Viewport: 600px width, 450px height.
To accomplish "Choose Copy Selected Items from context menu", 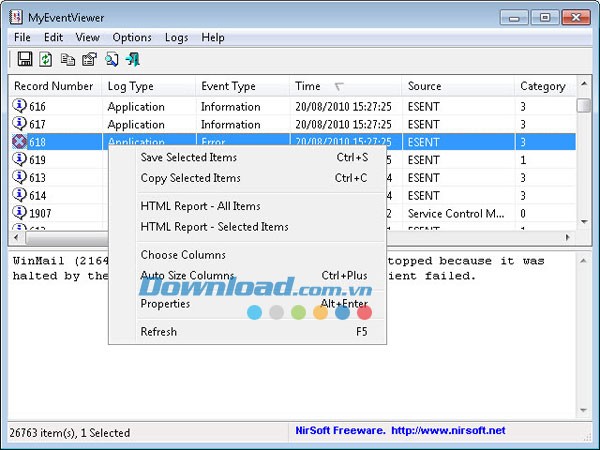I will tap(247, 178).
